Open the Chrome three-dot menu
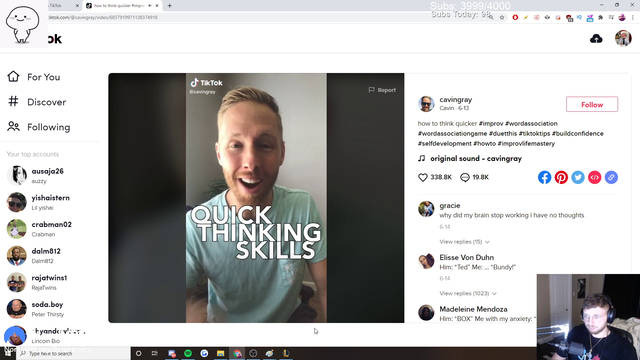The width and height of the screenshot is (640, 360). pos(633,17)
